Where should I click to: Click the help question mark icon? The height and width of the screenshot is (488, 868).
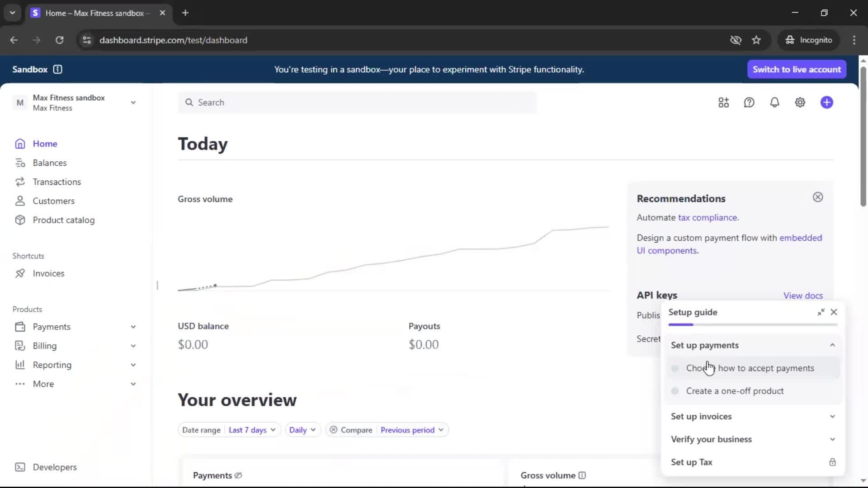click(749, 103)
